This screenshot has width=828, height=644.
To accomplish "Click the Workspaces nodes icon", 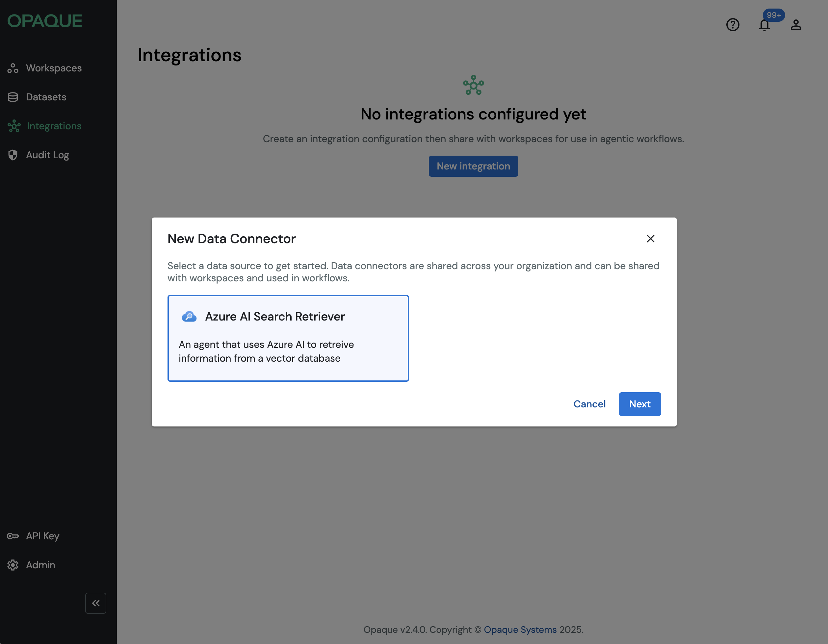I will (13, 68).
